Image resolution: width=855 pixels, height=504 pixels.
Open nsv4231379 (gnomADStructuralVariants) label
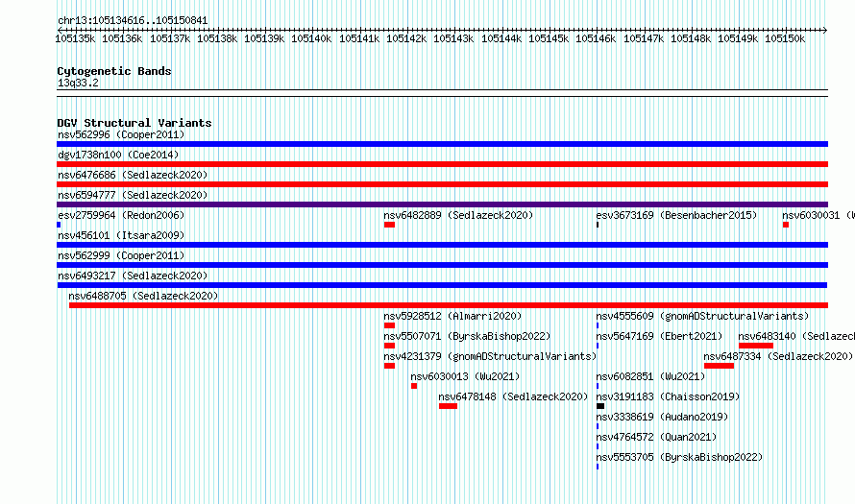[490, 356]
